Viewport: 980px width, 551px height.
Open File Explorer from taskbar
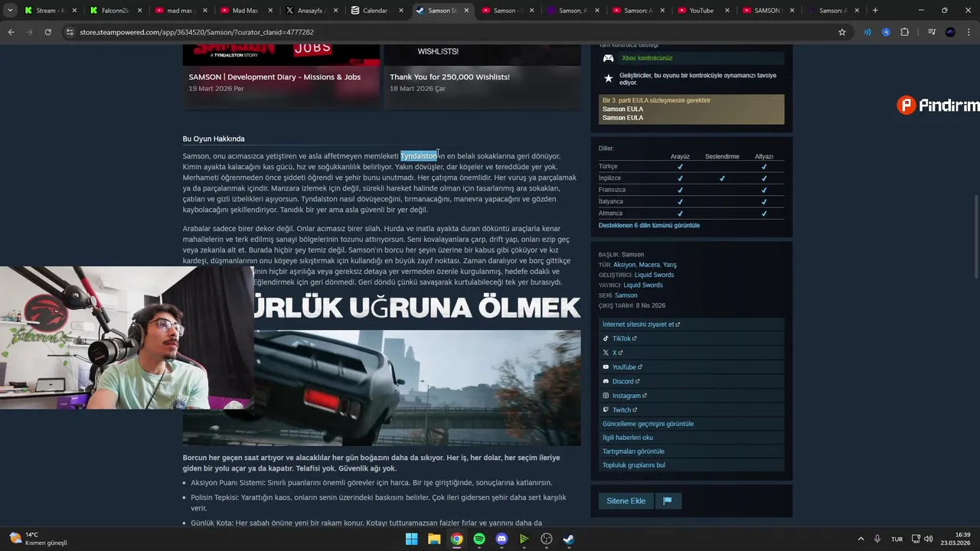434,539
